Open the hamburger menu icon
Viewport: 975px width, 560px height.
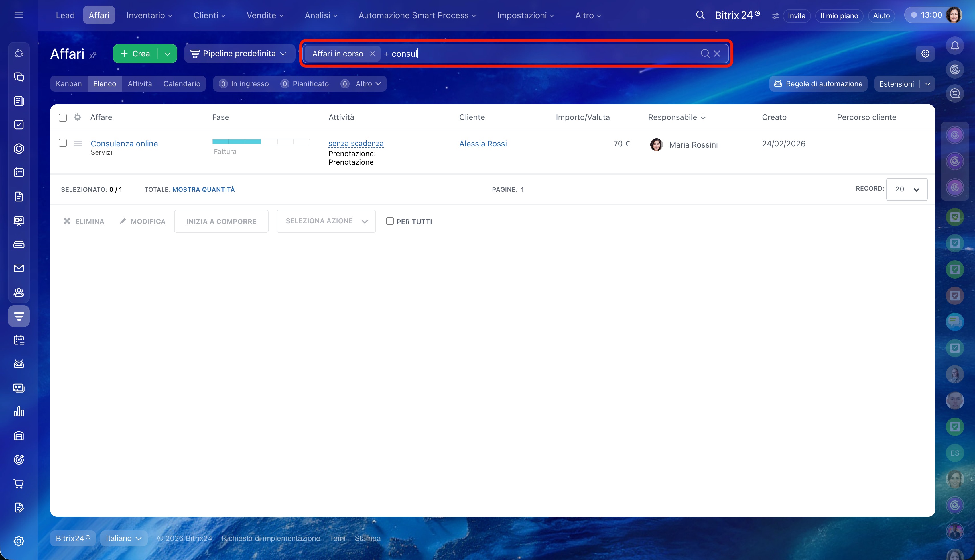(19, 15)
